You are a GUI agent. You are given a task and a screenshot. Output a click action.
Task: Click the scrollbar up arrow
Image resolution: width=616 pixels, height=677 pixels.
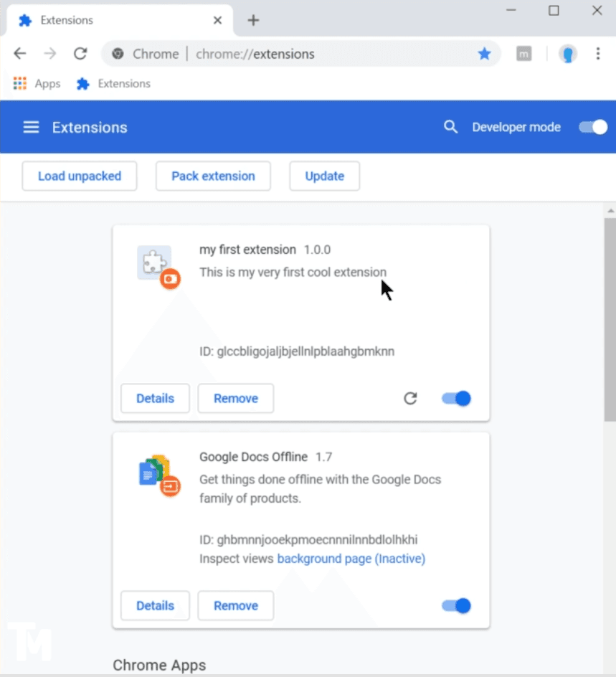pos(610,211)
